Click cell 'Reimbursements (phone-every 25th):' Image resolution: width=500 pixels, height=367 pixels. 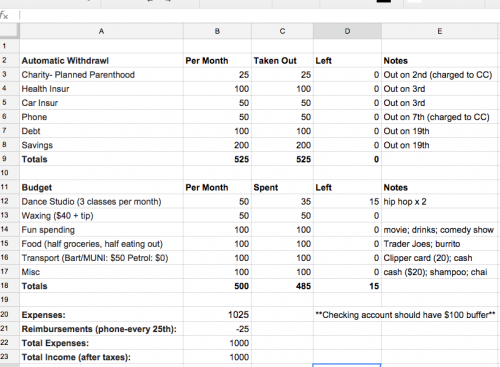101,329
